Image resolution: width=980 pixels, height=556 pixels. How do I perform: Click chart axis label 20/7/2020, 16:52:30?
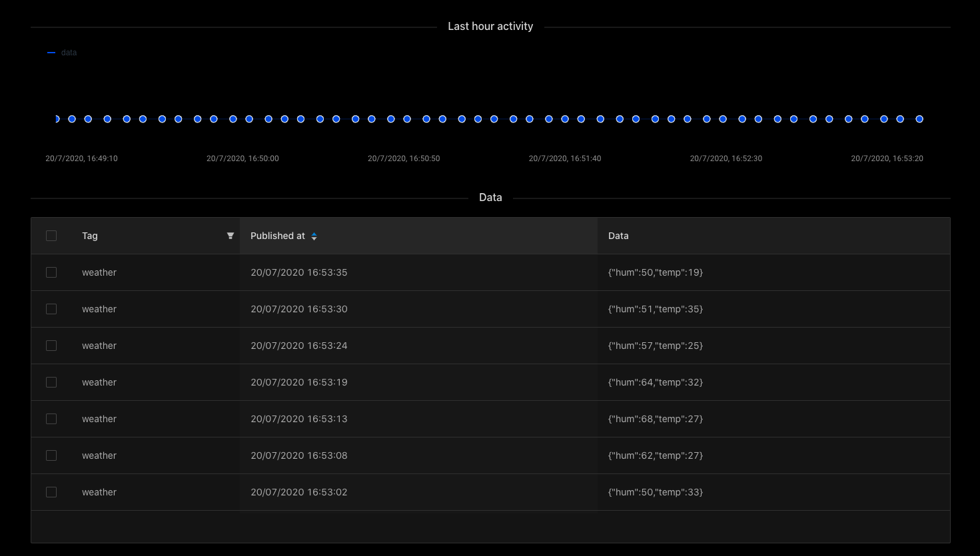(x=726, y=158)
